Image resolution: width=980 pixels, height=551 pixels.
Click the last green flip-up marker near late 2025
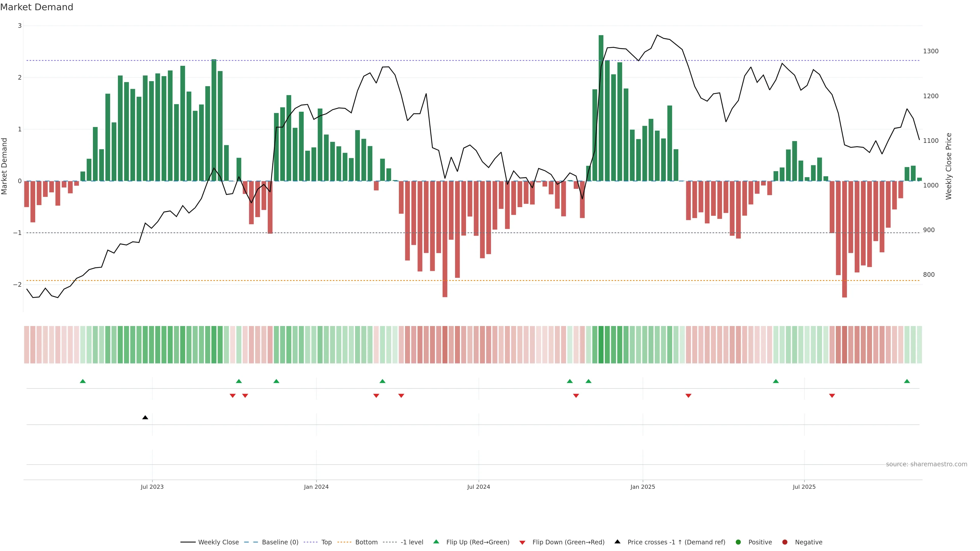(907, 381)
